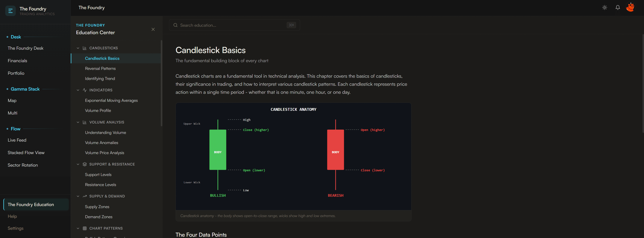Close the Education Center panel
This screenshot has height=238, width=644.
153,30
